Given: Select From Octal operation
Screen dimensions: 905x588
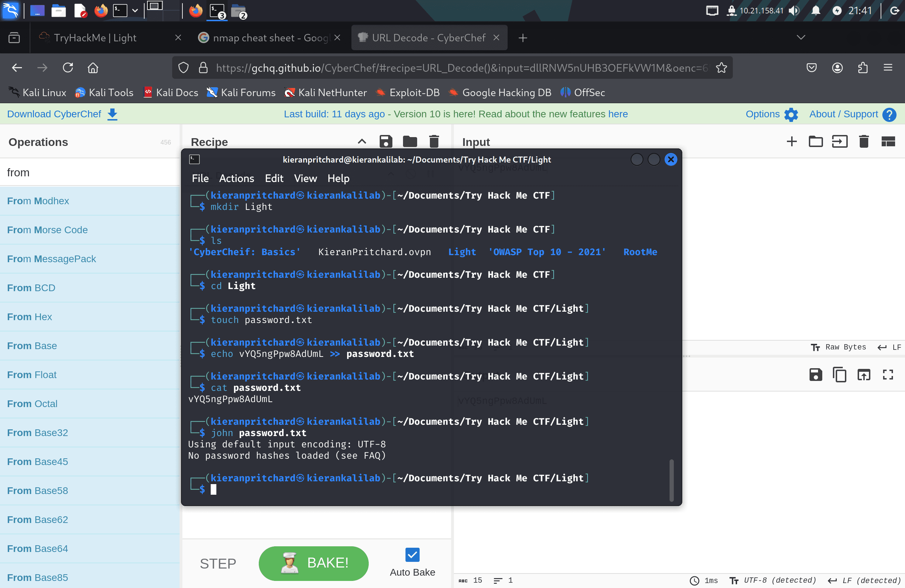Looking at the screenshot, I should (90, 404).
